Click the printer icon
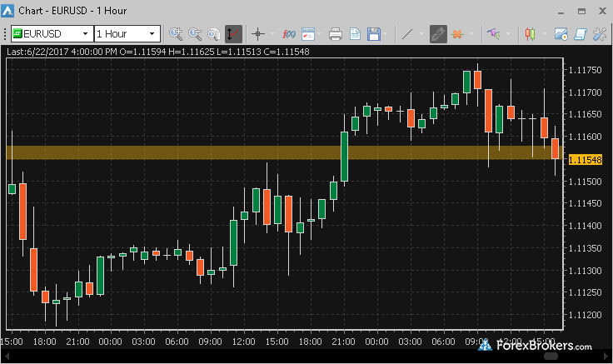 click(x=336, y=34)
